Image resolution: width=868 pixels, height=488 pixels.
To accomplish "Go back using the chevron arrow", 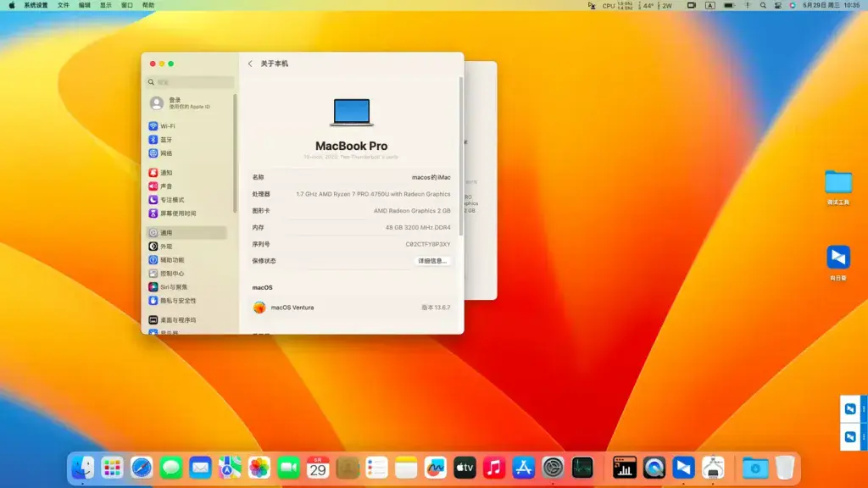I will 250,64.
